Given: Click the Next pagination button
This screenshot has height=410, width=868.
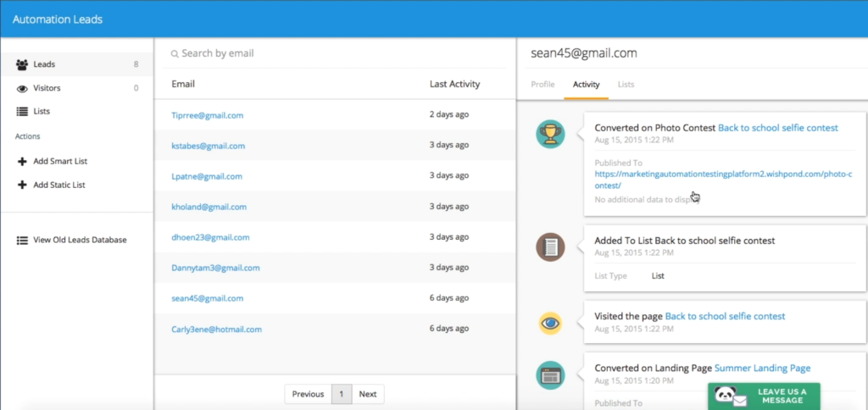Looking at the screenshot, I should [x=368, y=394].
